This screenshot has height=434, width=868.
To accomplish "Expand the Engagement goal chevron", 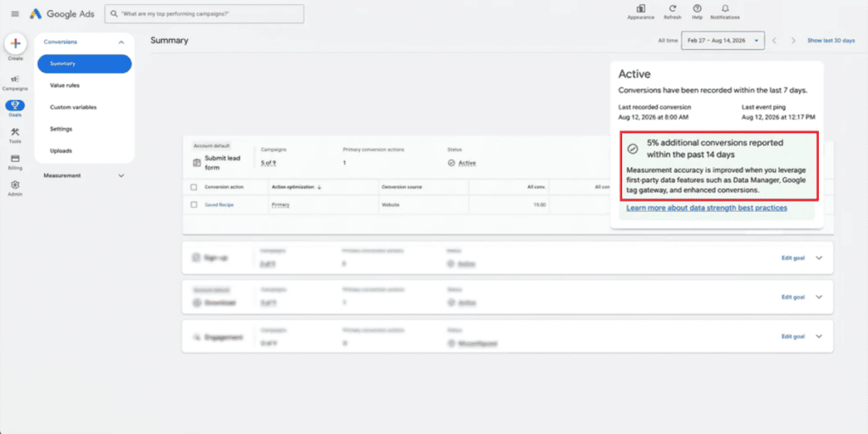I will pos(820,336).
